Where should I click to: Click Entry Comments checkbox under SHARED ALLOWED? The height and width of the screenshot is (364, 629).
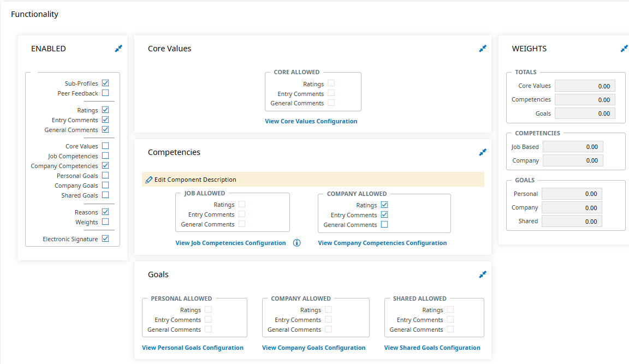(450, 319)
